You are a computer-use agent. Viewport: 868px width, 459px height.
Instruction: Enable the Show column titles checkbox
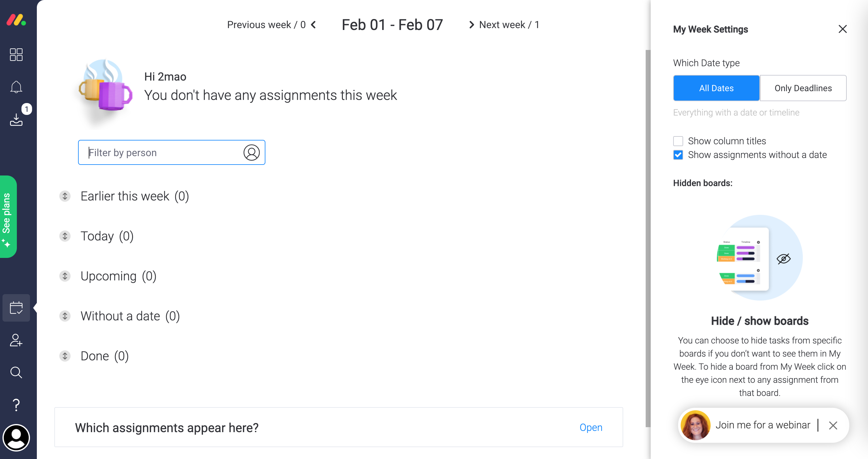[678, 141]
